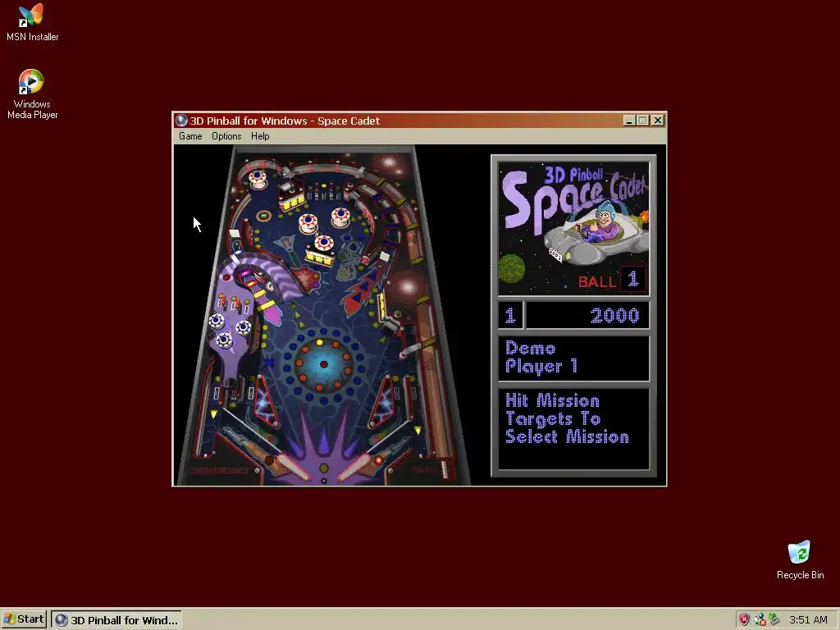Click the 3:51 AM taskbar clock
This screenshot has width=840, height=630.
tap(808, 620)
